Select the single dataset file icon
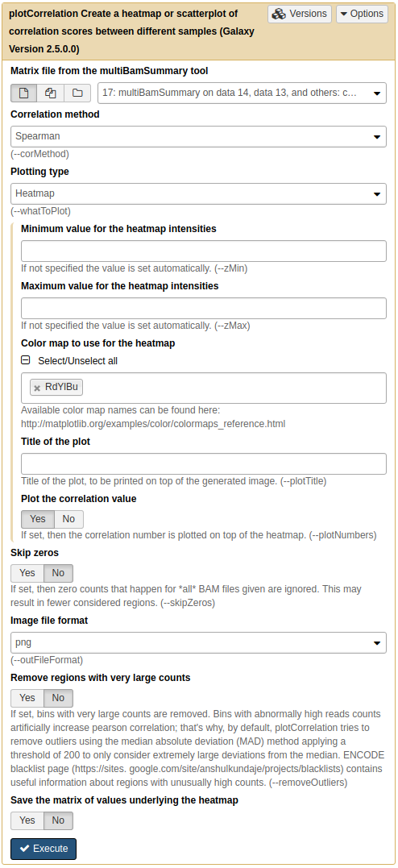The width and height of the screenshot is (398, 868). (24, 93)
